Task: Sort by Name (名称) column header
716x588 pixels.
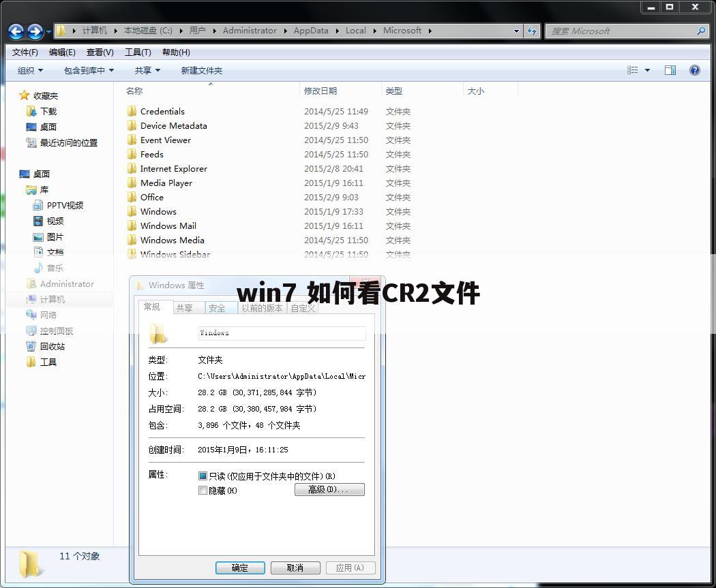Action: tap(134, 91)
